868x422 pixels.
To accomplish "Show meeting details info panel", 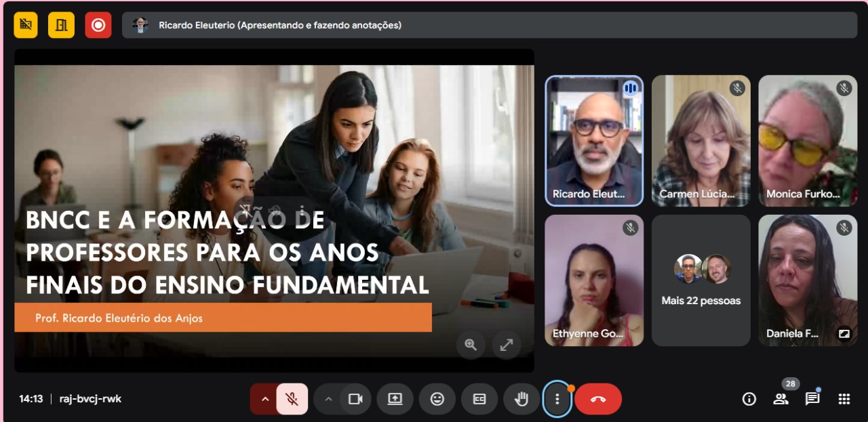I will [749, 399].
